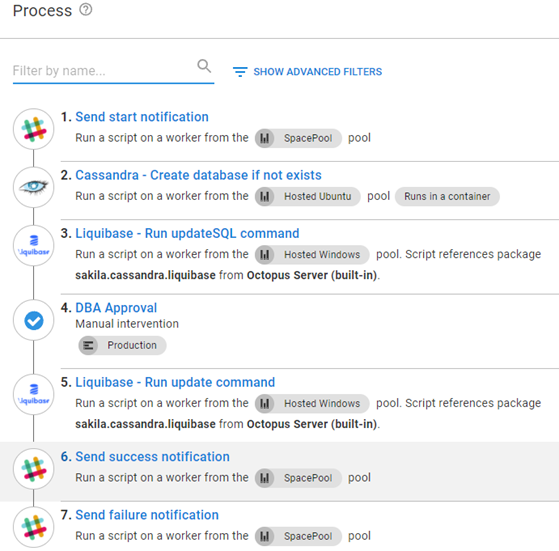Click Slack icon for Send success notification
The width and height of the screenshot is (559, 551).
coord(34,469)
